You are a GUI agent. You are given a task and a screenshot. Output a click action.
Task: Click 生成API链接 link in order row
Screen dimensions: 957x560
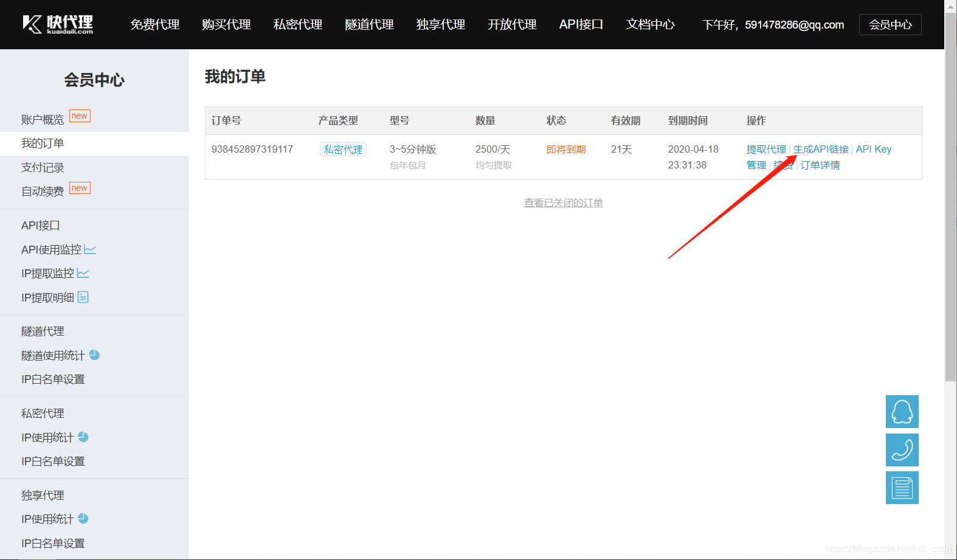pos(821,149)
